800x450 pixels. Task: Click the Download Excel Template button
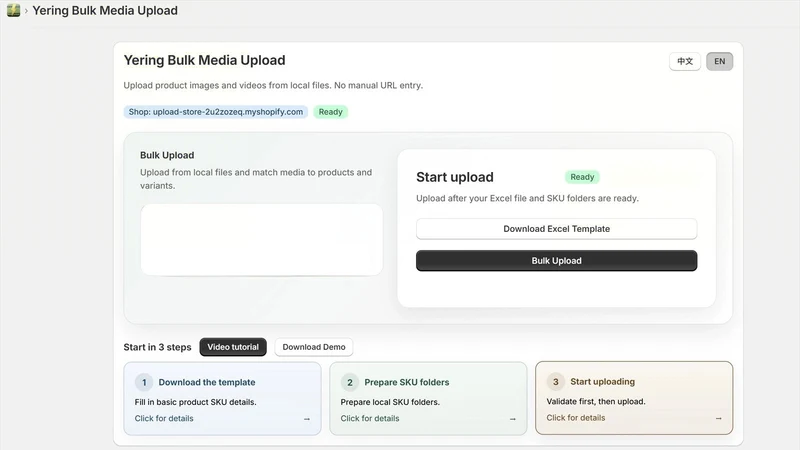557,229
